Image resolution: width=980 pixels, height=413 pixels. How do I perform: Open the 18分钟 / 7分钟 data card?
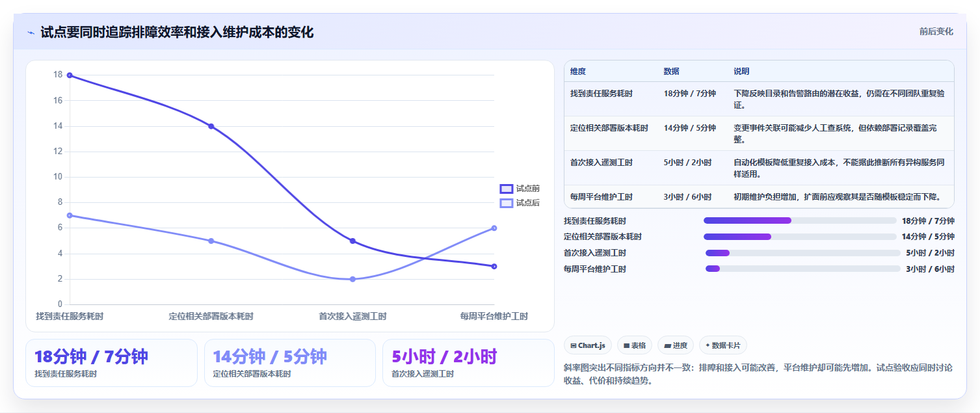(111, 363)
